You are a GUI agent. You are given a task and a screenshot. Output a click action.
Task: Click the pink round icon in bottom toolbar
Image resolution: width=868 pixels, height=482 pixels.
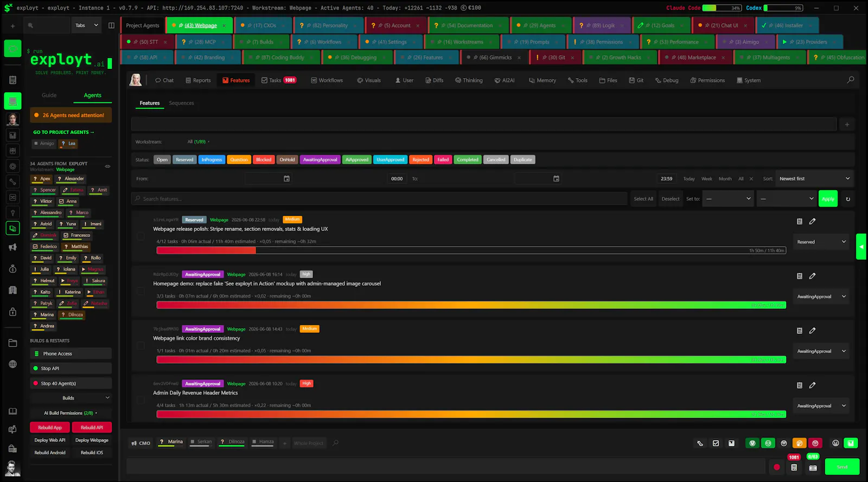(815, 443)
